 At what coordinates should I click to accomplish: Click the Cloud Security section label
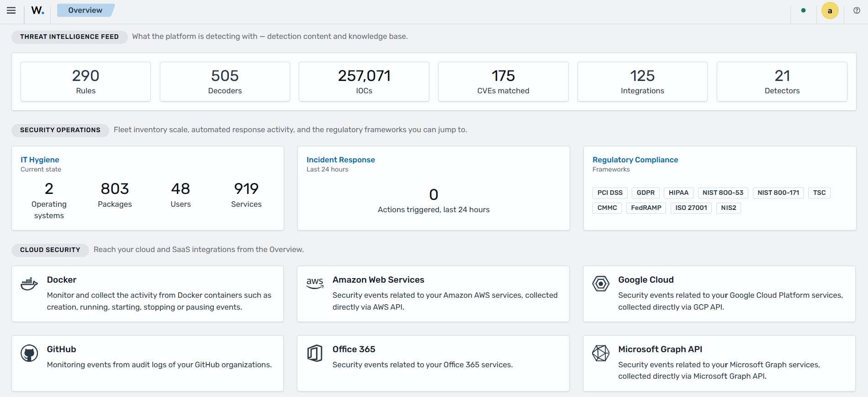[50, 250]
